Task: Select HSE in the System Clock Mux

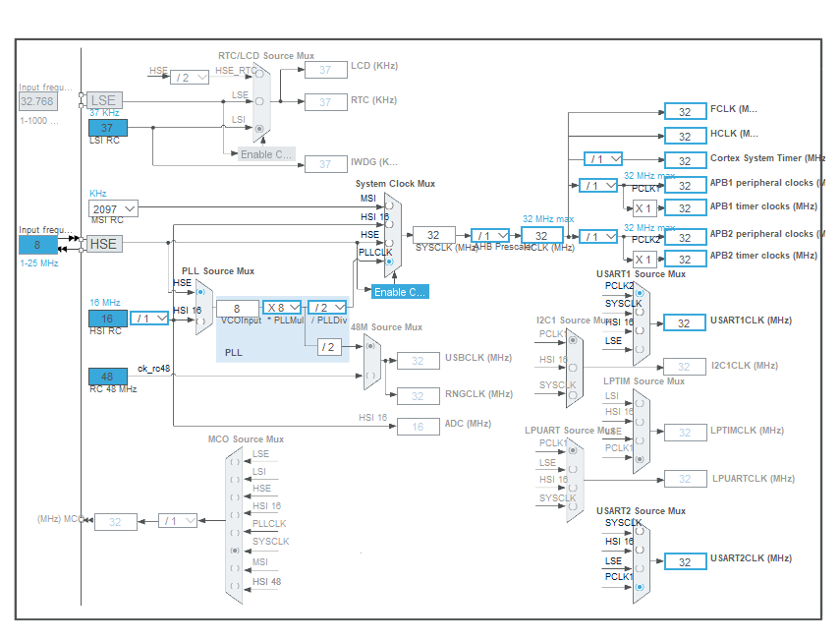Action: [x=389, y=243]
